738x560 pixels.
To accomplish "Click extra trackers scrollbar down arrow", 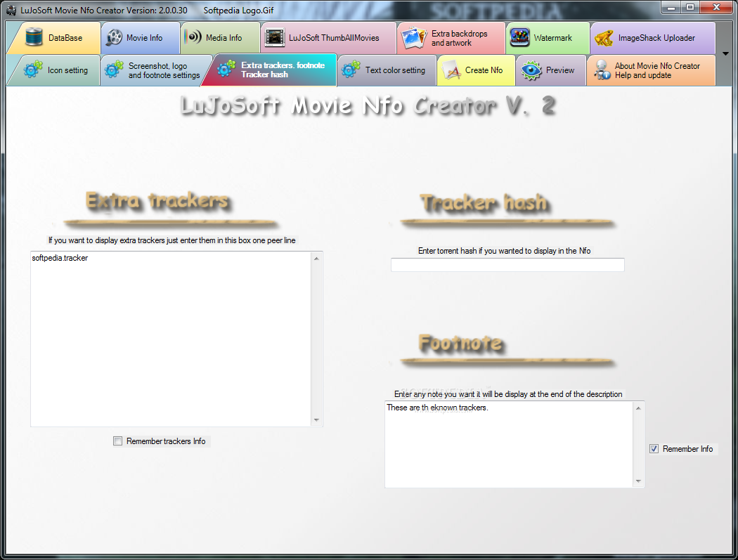I will [x=316, y=419].
